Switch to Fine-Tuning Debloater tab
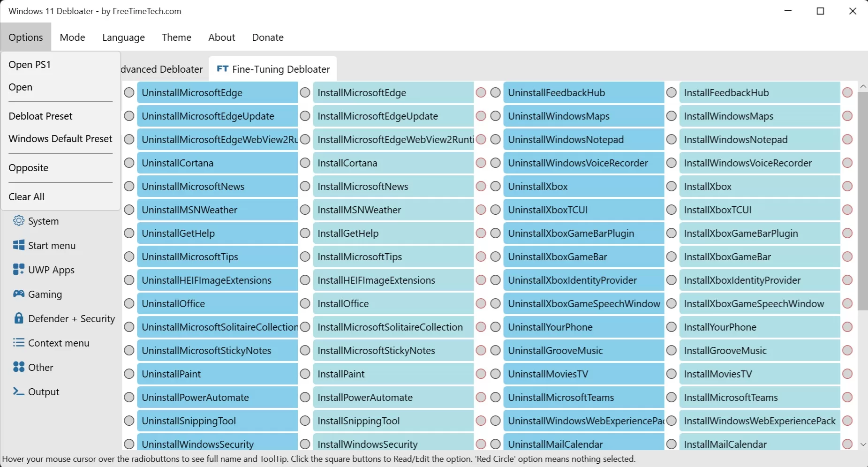The image size is (868, 467). tap(273, 69)
